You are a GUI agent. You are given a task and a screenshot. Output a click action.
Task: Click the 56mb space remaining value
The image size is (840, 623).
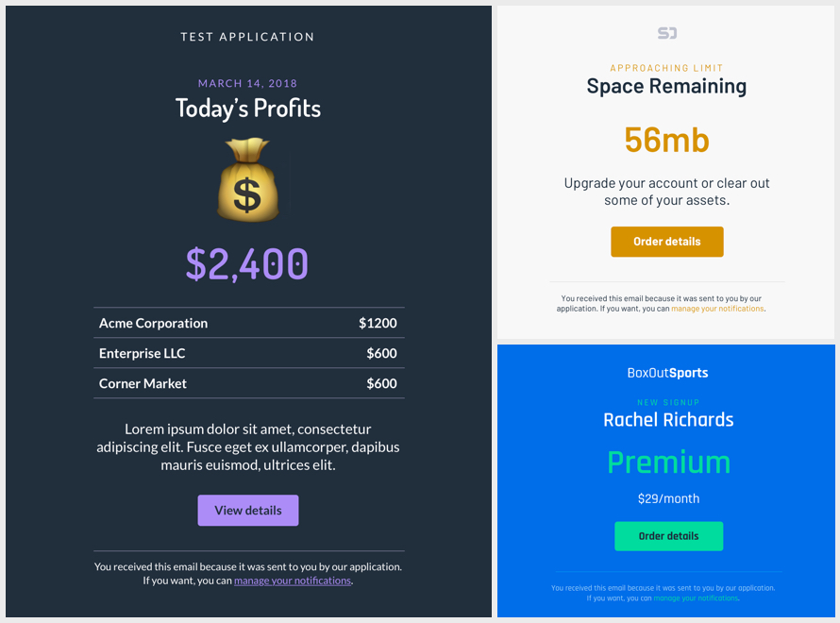[x=666, y=140]
